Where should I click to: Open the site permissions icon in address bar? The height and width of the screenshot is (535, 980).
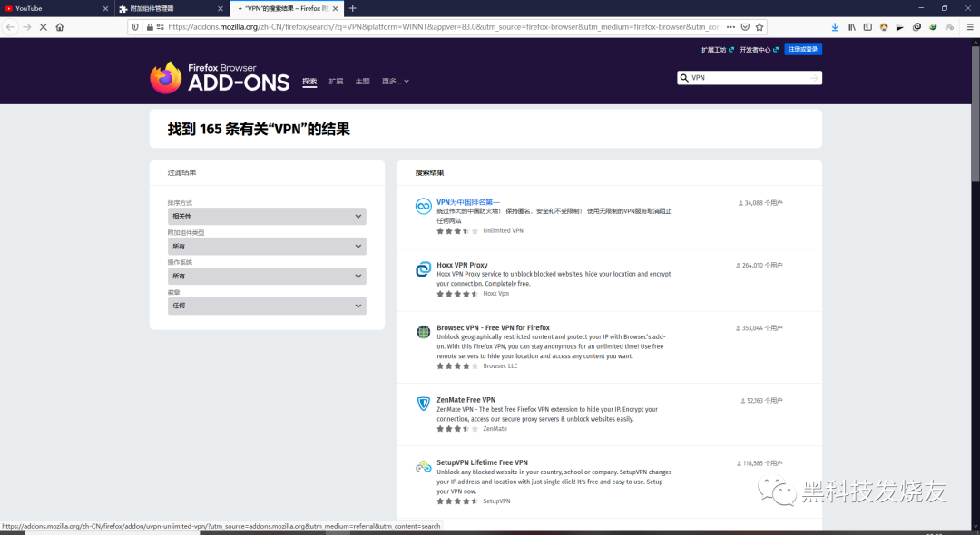[161, 27]
